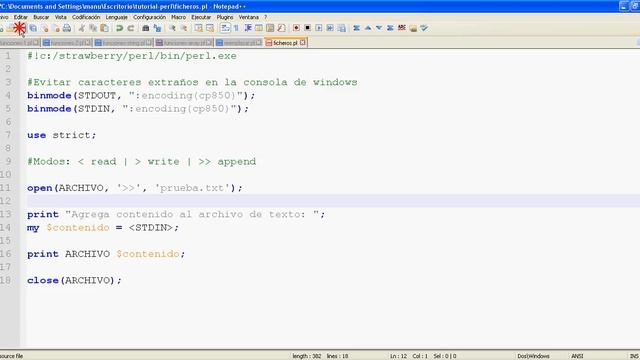Click the ABC spell-check icon
The width and height of the screenshot is (640, 360).
tap(402, 28)
